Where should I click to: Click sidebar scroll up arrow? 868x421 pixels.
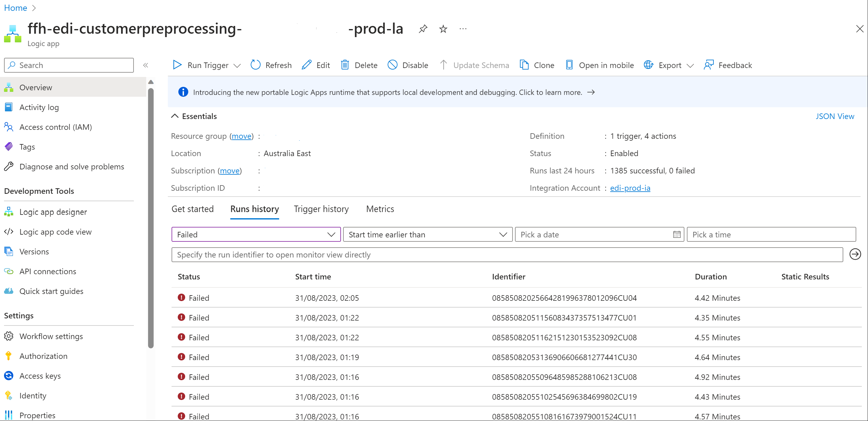click(151, 82)
